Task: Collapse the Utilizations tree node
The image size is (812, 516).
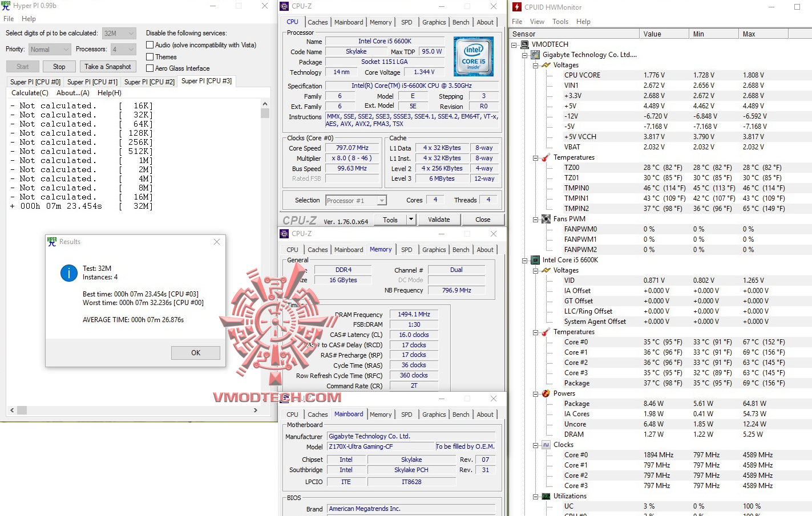Action: (x=535, y=496)
